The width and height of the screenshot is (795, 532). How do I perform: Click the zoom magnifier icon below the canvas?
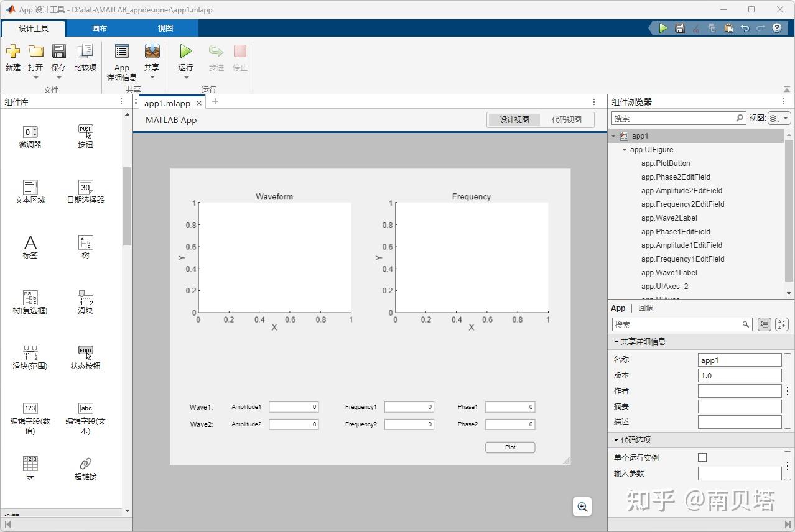582,507
